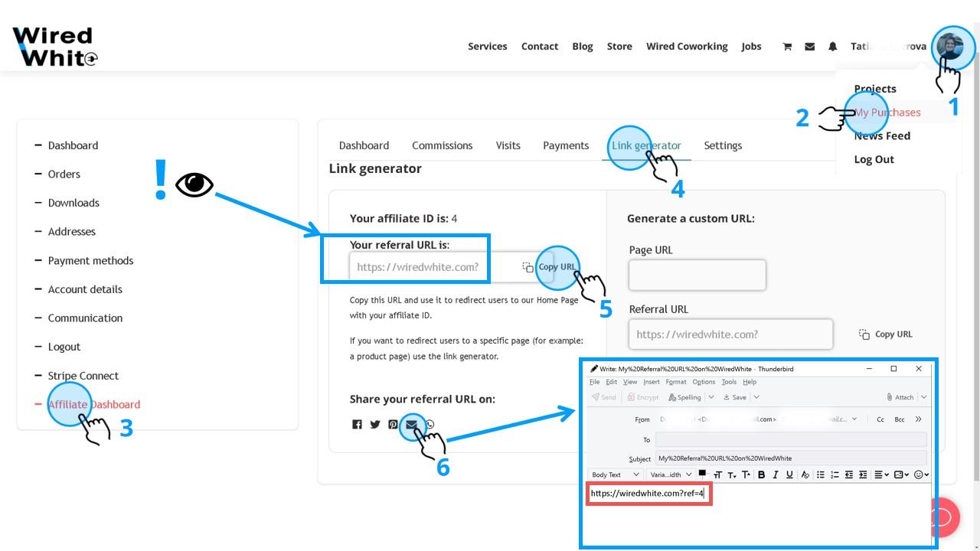This screenshot has width=980, height=551.
Task: Click the To recipient field in Thunderbird
Action: point(791,440)
